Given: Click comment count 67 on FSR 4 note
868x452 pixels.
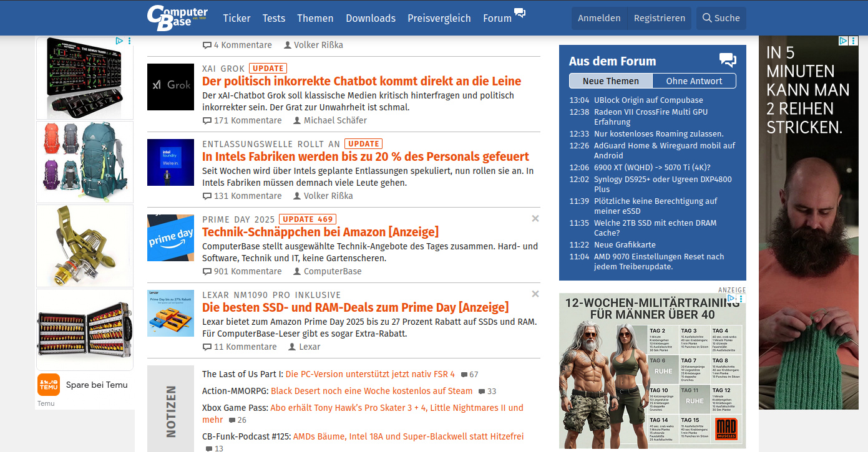Looking at the screenshot, I should point(469,375).
